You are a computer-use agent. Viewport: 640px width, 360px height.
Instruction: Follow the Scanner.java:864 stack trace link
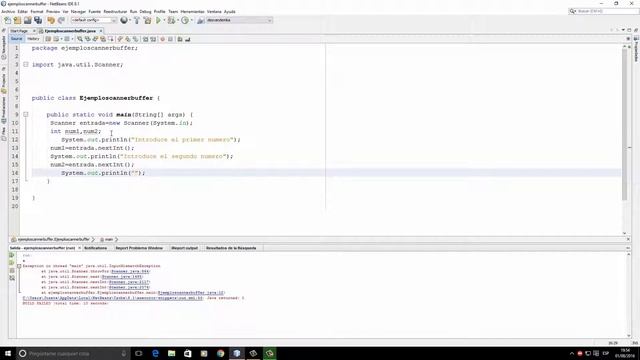pos(130,271)
